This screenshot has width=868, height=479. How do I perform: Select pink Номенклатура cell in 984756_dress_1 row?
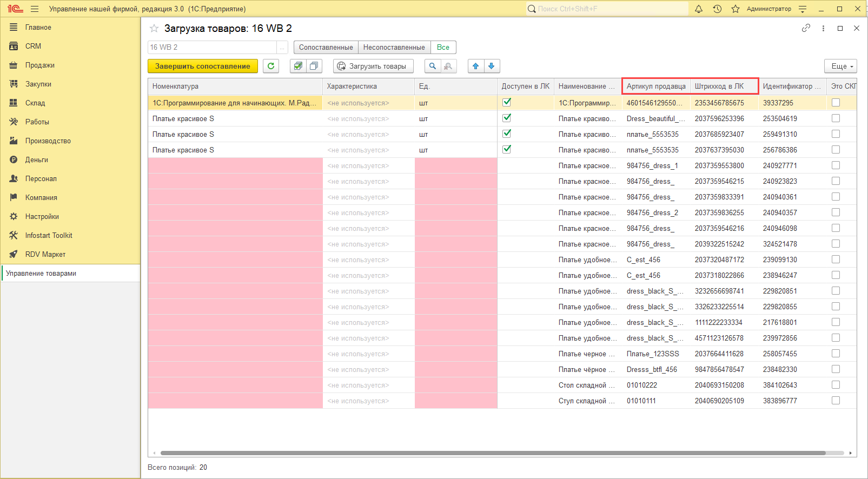tap(235, 165)
